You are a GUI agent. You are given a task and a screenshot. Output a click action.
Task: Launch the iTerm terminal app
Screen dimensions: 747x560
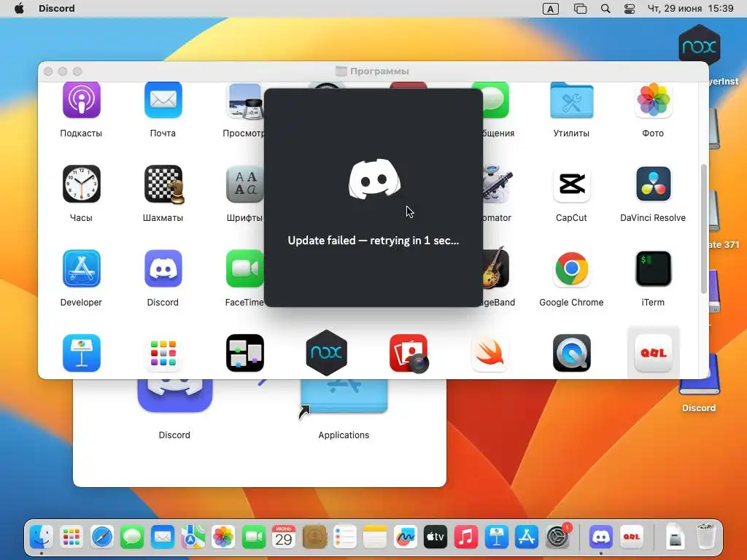point(653,268)
